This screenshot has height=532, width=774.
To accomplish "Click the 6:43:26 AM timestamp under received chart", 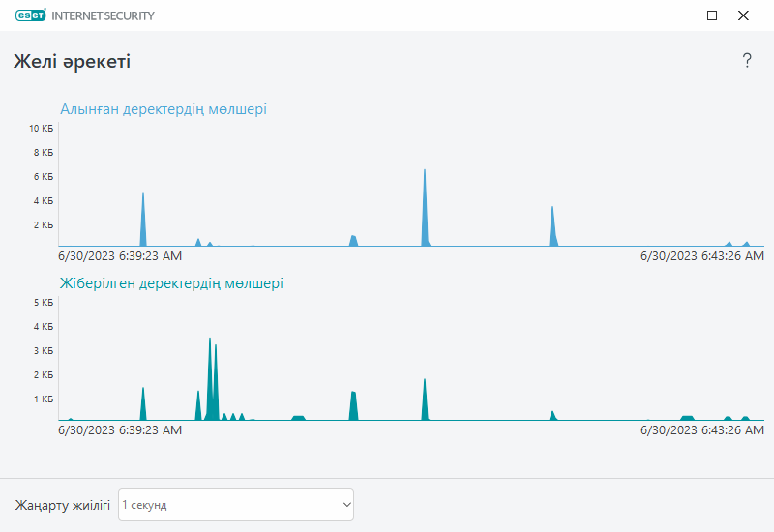I will (x=702, y=256).
